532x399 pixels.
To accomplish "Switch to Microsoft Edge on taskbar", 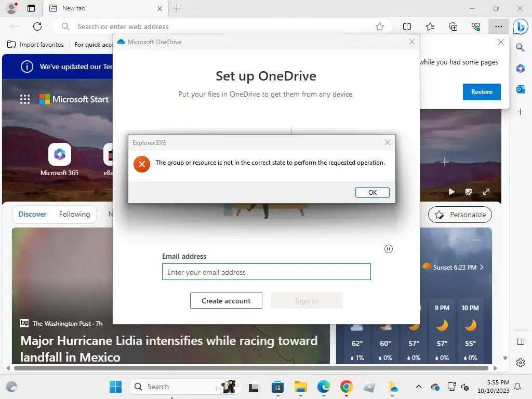I will point(323,387).
